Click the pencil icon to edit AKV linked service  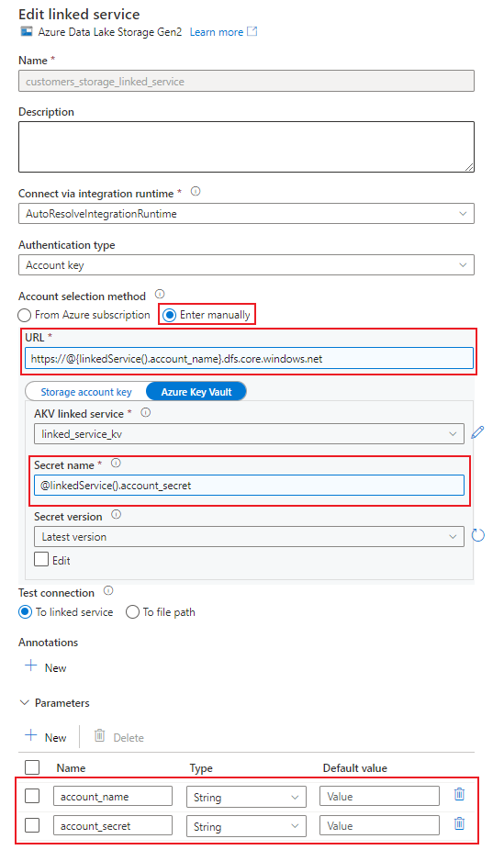pyautogui.click(x=477, y=432)
